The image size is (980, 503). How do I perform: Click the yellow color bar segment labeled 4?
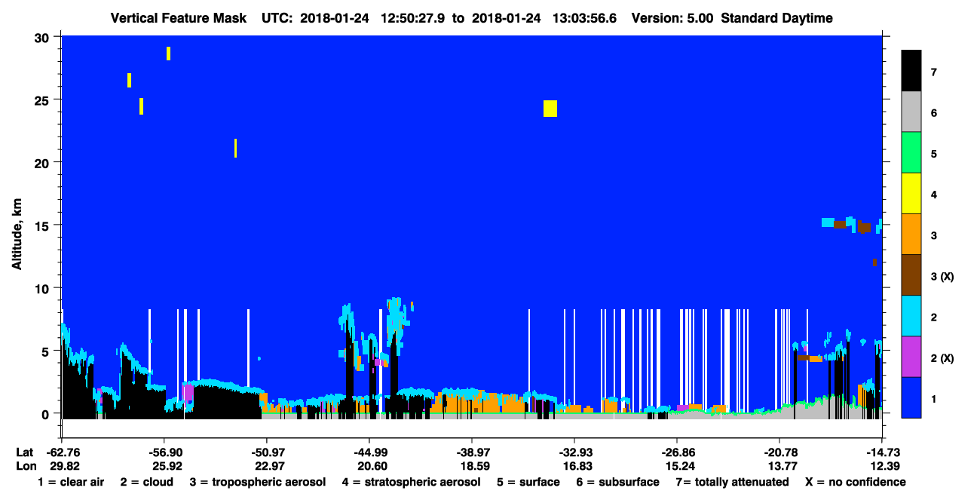tap(911, 193)
